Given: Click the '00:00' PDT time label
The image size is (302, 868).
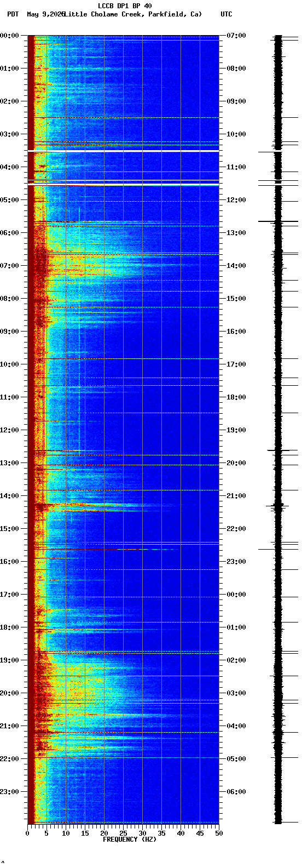Looking at the screenshot, I should click(x=9, y=36).
